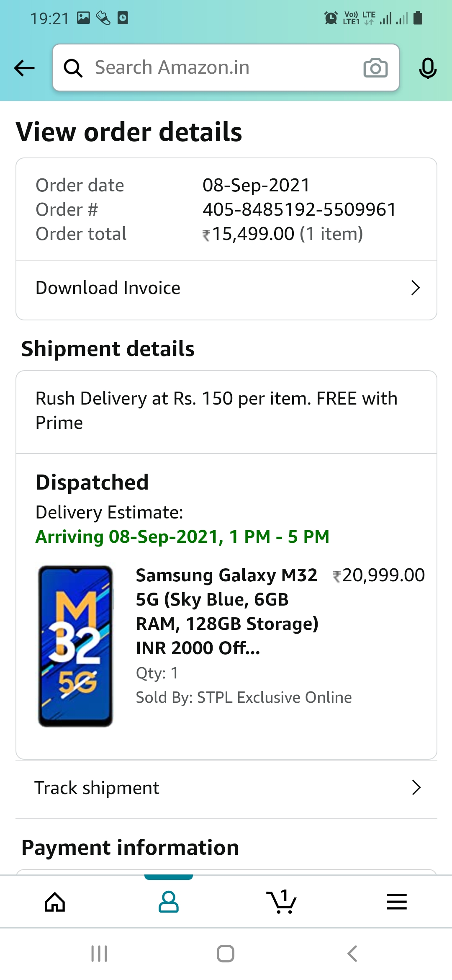Tap the back arrow icon
The image size is (452, 980).
[24, 68]
